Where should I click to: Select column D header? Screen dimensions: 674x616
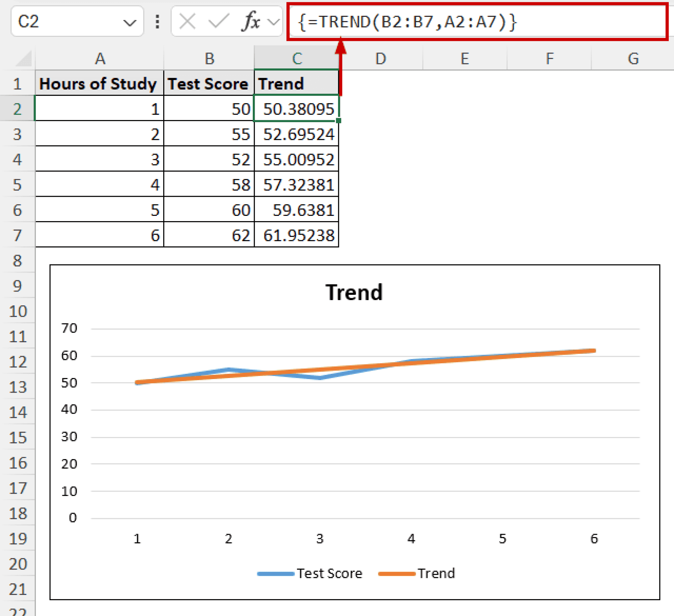[x=380, y=59]
